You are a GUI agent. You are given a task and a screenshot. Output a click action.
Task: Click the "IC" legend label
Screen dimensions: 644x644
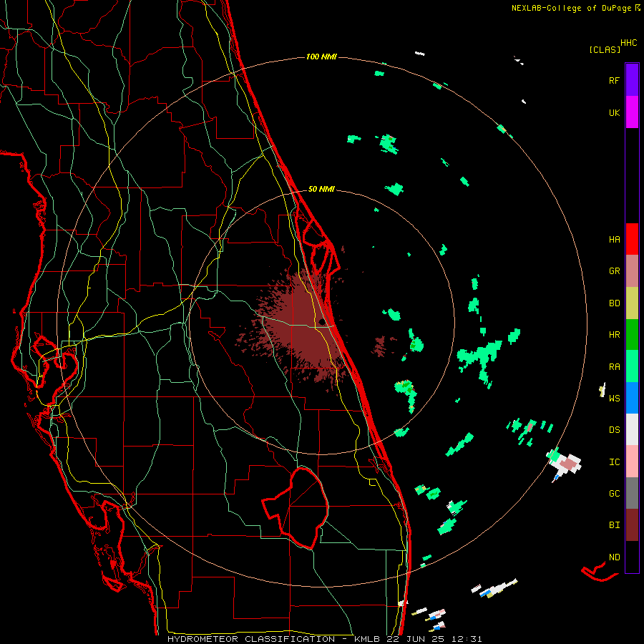614,462
